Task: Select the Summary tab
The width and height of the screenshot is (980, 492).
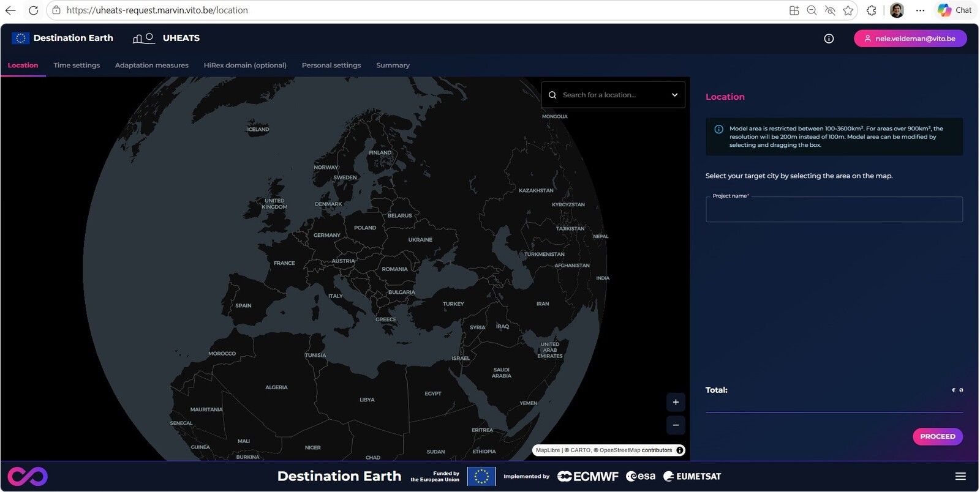Action: pyautogui.click(x=393, y=65)
